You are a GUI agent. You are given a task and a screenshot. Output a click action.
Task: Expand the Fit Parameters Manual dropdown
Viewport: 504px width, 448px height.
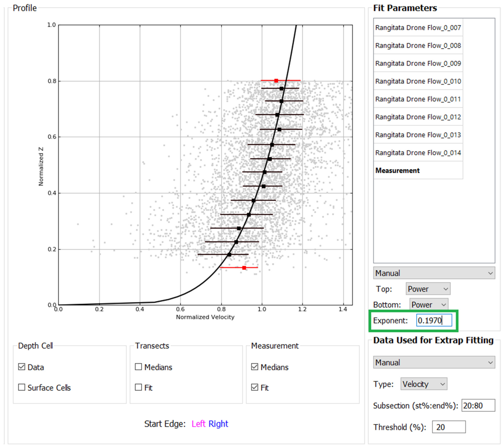tap(434, 273)
